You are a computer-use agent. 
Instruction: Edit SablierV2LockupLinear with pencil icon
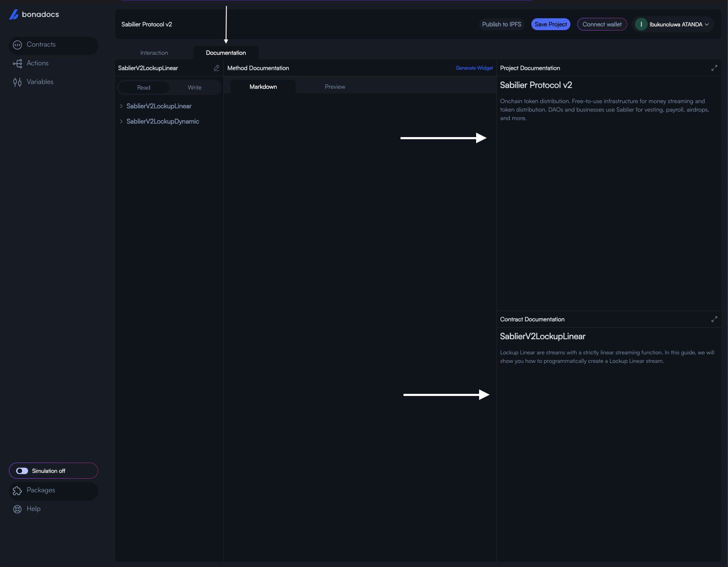click(217, 68)
